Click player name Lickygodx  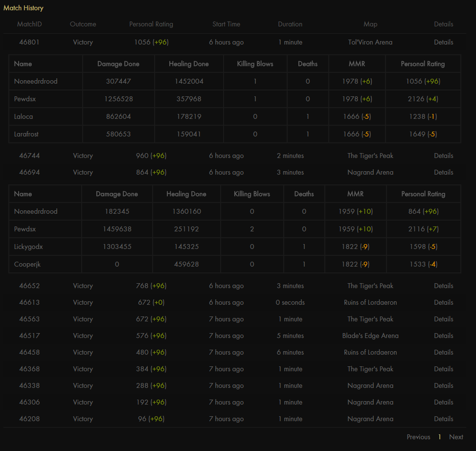pos(28,247)
